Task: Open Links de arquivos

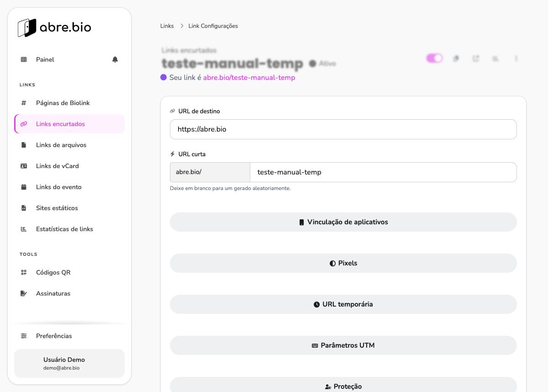Action: [x=69, y=145]
